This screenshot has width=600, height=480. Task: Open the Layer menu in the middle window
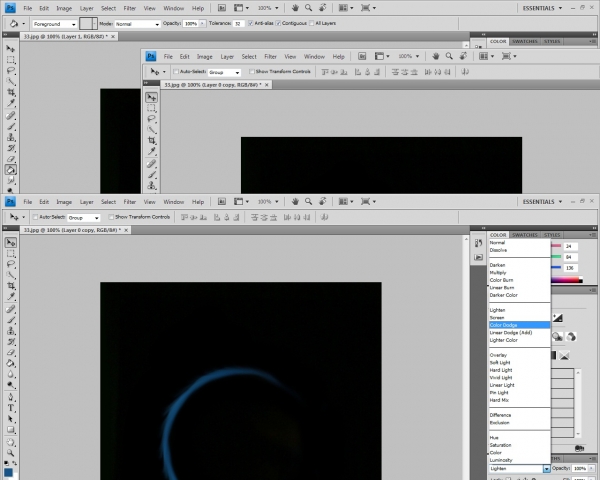(227, 57)
